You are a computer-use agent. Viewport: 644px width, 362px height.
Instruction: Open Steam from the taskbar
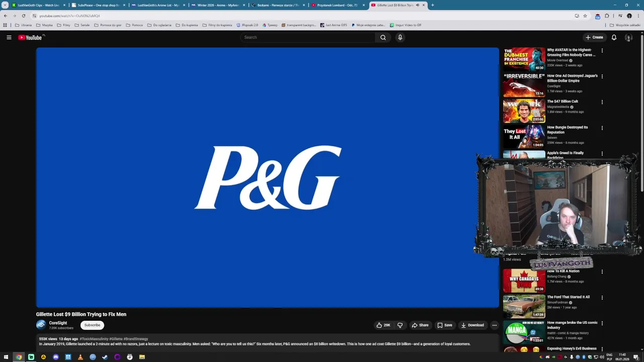pyautogui.click(x=105, y=357)
